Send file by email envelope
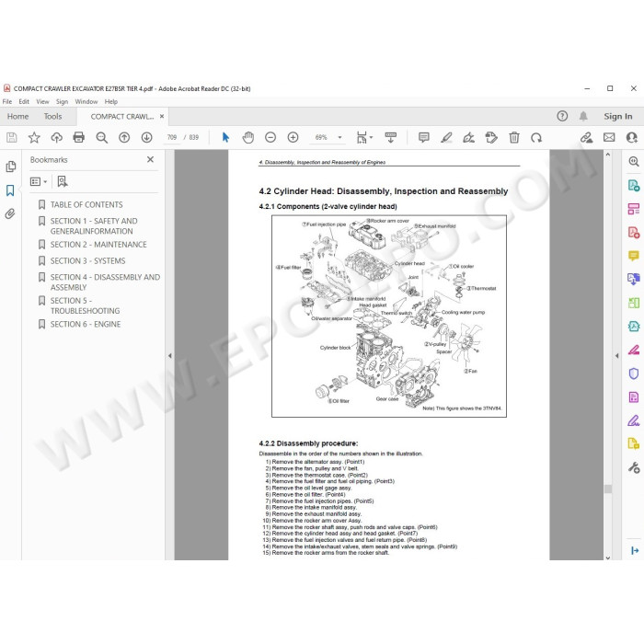644x644 pixels. (x=609, y=138)
